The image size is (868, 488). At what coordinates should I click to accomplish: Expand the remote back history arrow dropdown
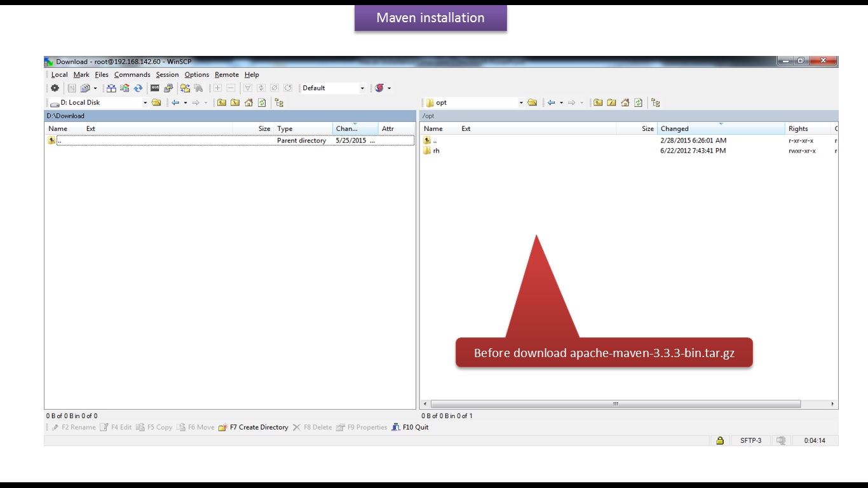(x=562, y=103)
